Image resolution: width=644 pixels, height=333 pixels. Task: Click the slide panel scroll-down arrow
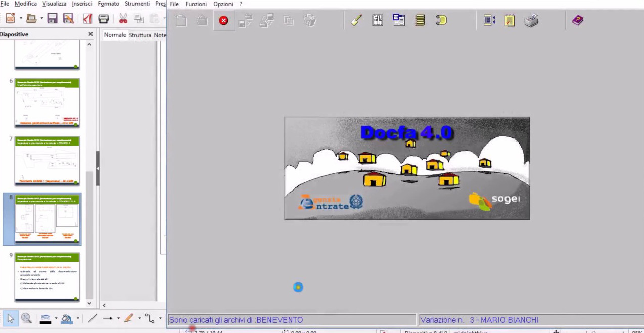tap(89, 304)
